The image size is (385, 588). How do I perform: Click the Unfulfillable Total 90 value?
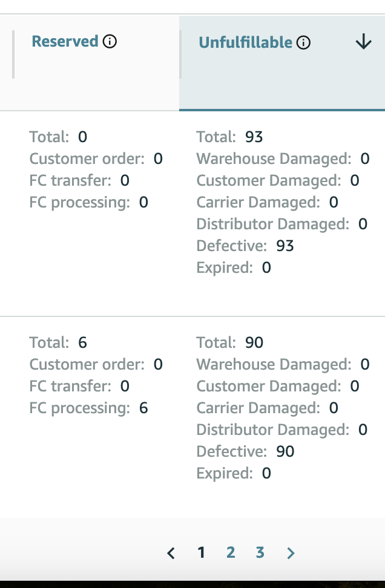pyautogui.click(x=254, y=342)
